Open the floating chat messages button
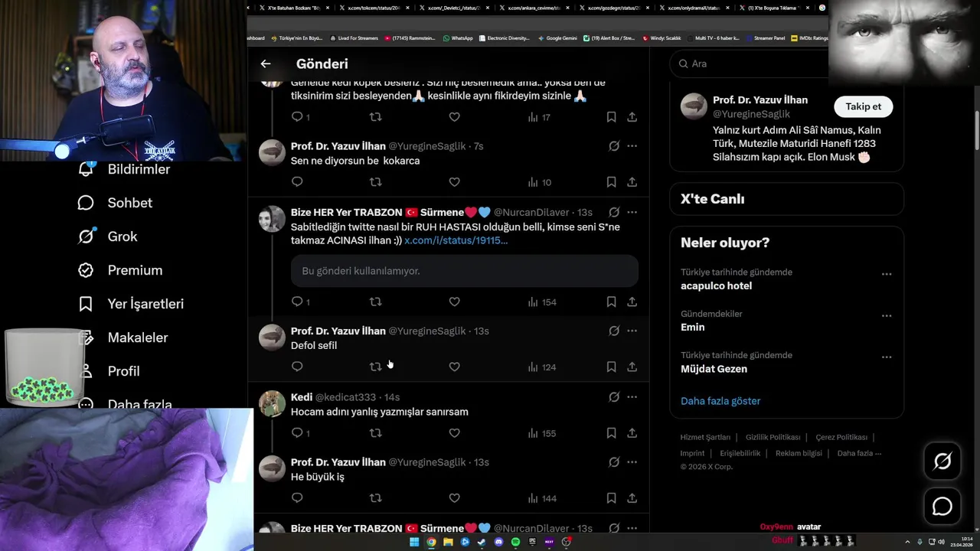The height and width of the screenshot is (551, 980). click(x=942, y=507)
